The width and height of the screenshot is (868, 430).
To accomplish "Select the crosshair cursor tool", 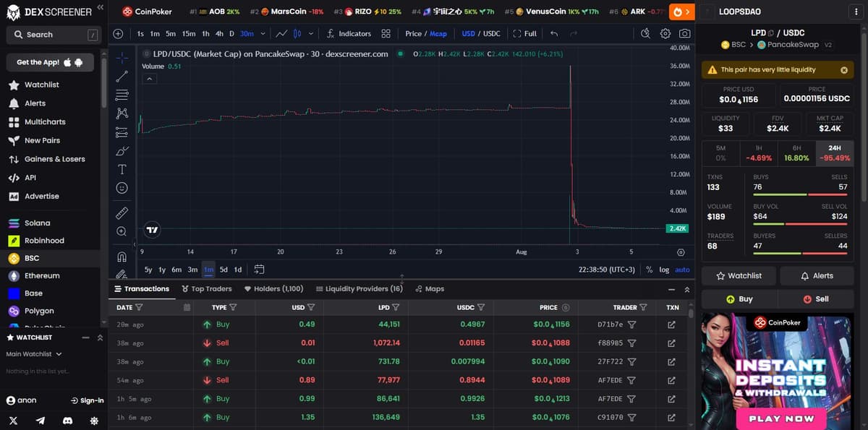I will click(x=122, y=59).
